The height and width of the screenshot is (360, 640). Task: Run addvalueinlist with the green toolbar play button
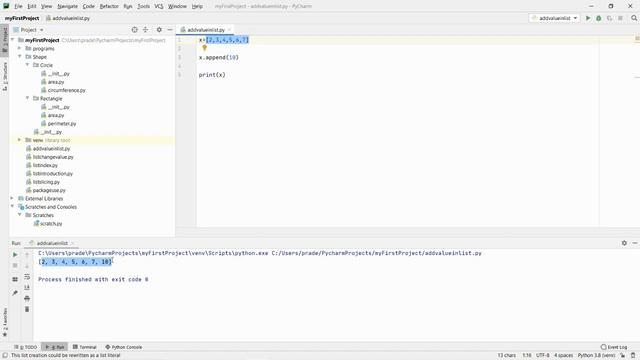pos(588,18)
